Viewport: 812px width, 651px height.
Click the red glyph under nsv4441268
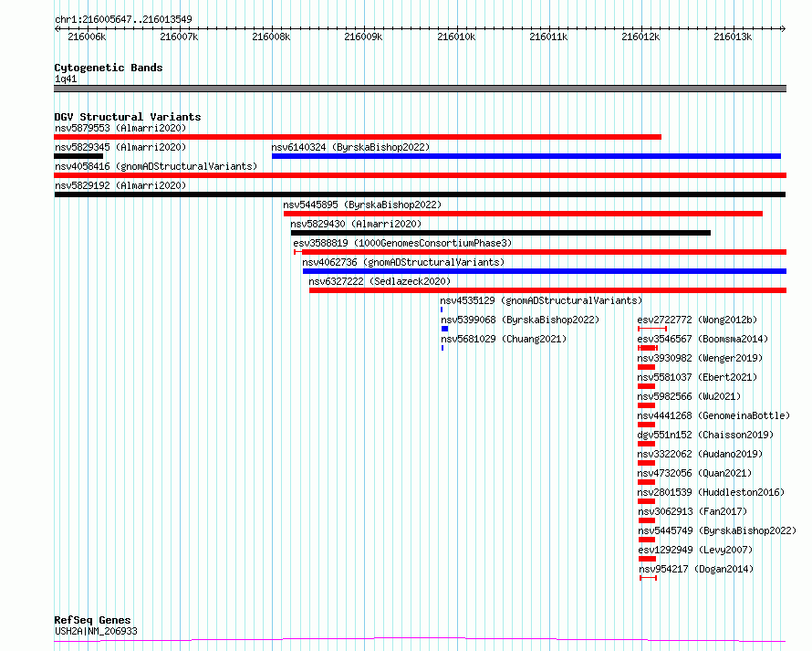coord(647,425)
